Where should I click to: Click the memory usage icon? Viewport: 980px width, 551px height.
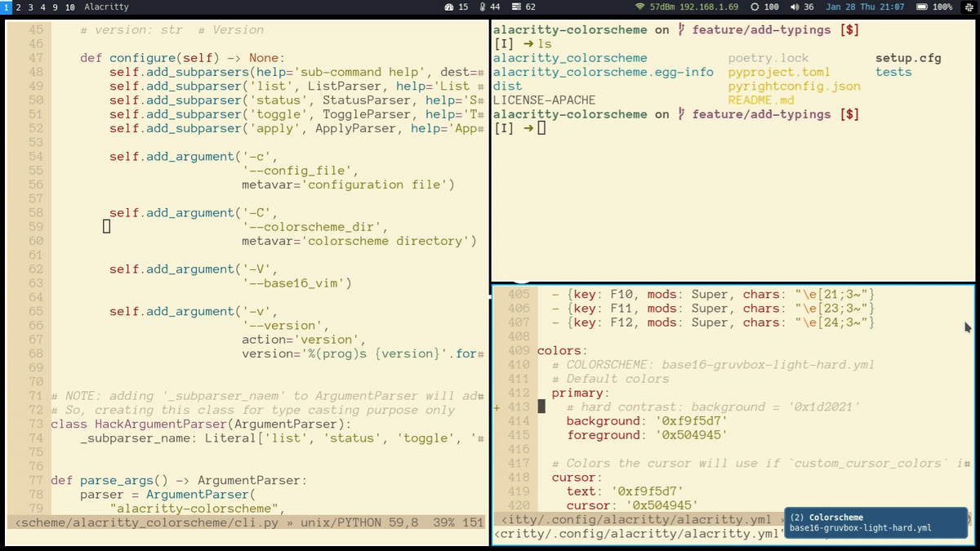click(x=516, y=7)
